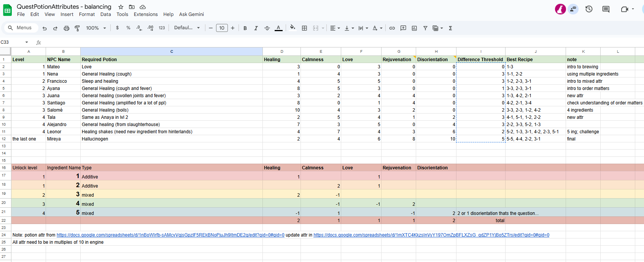Image resolution: width=644 pixels, height=262 pixels.
Task: Expand the zoom level 100% dropdown
Action: 96,28
